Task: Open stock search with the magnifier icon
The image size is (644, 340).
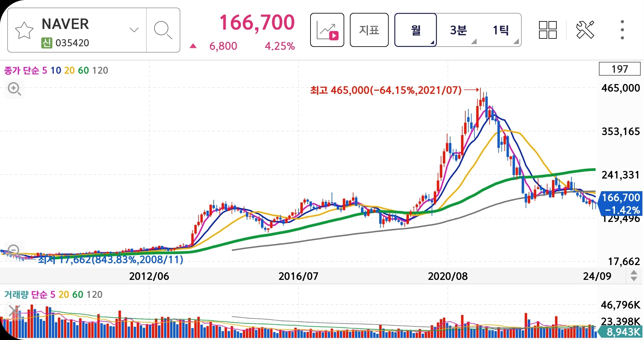Action: click(x=163, y=30)
